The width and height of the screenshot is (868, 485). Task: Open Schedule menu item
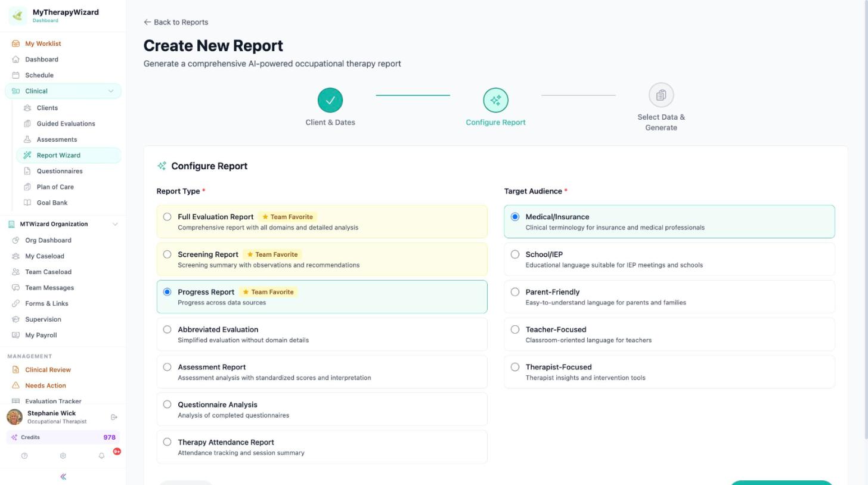(x=63, y=75)
